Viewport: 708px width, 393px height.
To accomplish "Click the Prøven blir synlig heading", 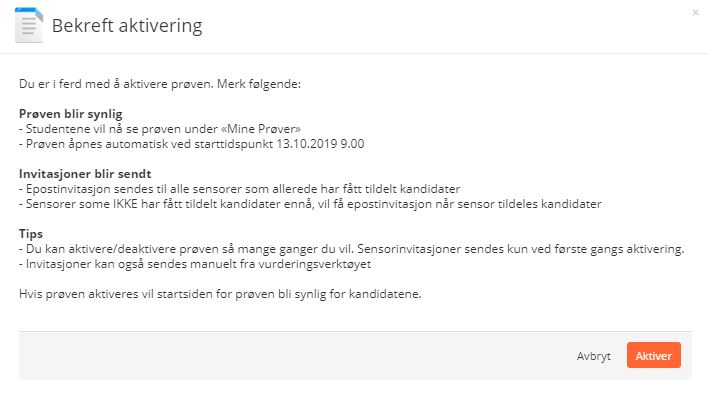I will (x=71, y=114).
